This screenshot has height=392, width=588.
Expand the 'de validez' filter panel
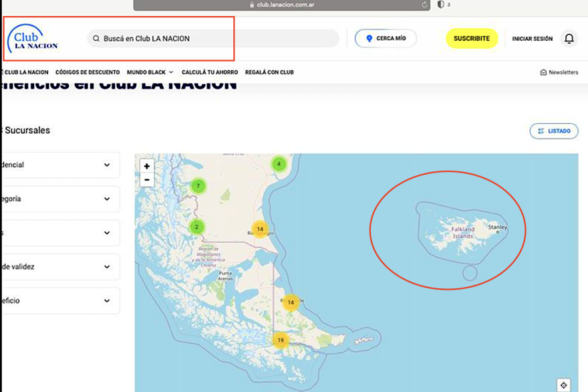click(60, 267)
